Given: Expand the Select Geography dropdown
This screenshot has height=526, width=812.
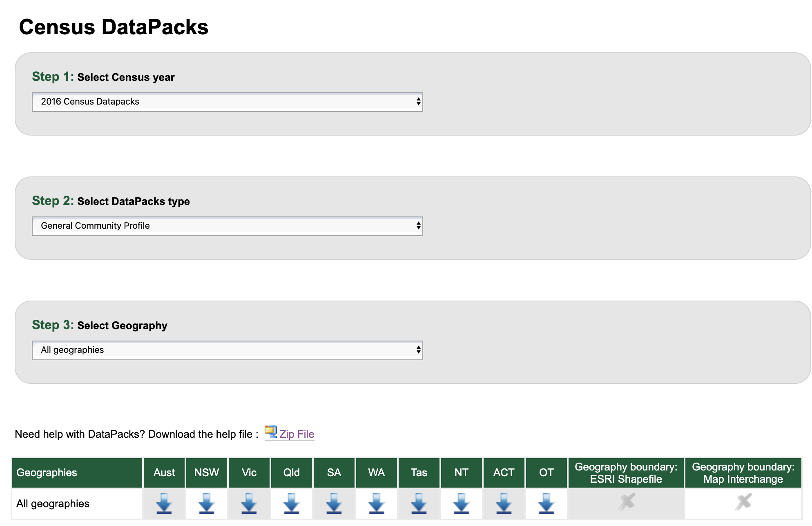Looking at the screenshot, I should click(227, 350).
